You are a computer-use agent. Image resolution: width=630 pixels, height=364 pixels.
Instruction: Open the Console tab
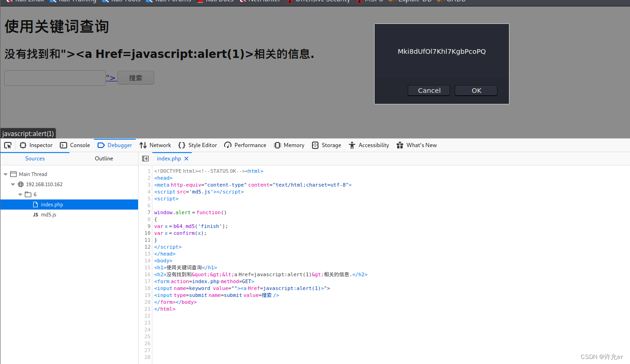75,145
